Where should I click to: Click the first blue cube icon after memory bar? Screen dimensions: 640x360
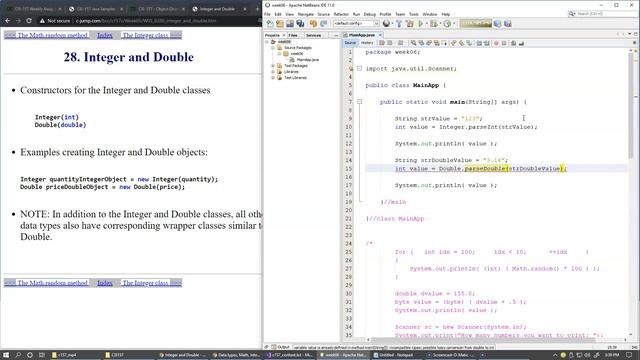(x=497, y=24)
